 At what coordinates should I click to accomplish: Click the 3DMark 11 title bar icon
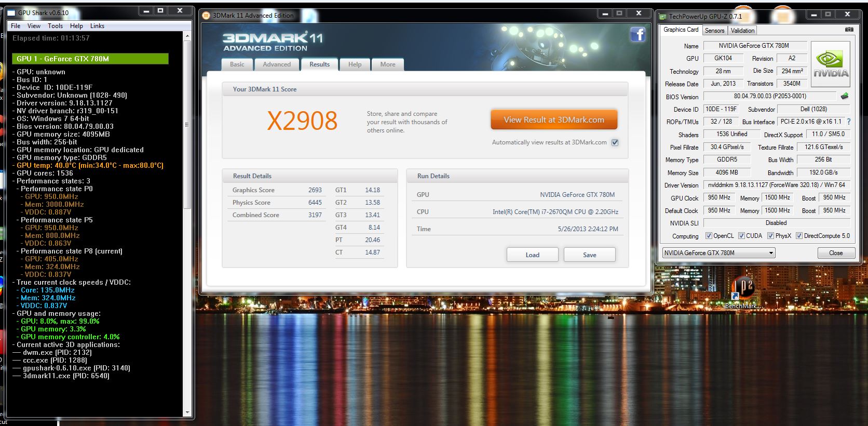(x=206, y=16)
